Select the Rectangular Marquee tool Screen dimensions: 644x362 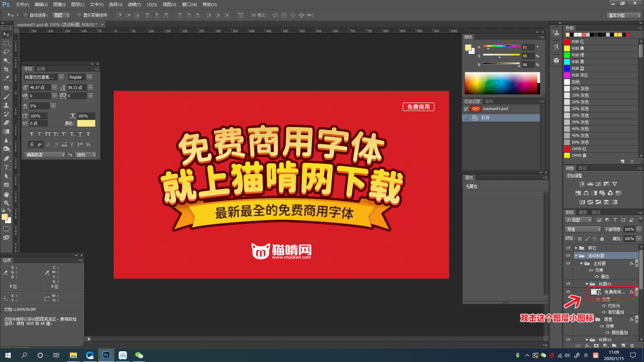6,43
